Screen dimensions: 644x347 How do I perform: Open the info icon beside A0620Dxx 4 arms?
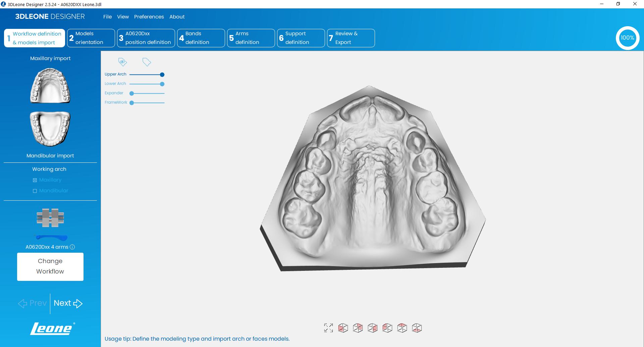72,247
